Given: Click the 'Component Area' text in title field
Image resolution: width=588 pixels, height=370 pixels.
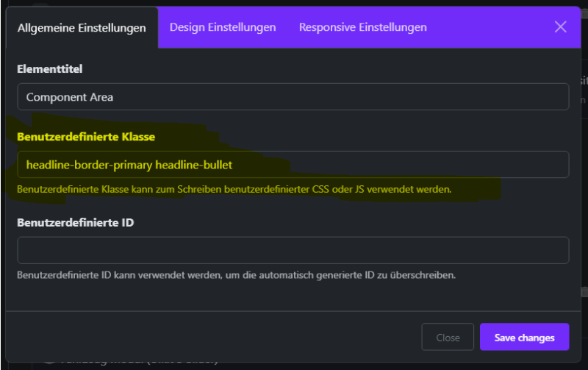Looking at the screenshot, I should click(x=70, y=97).
